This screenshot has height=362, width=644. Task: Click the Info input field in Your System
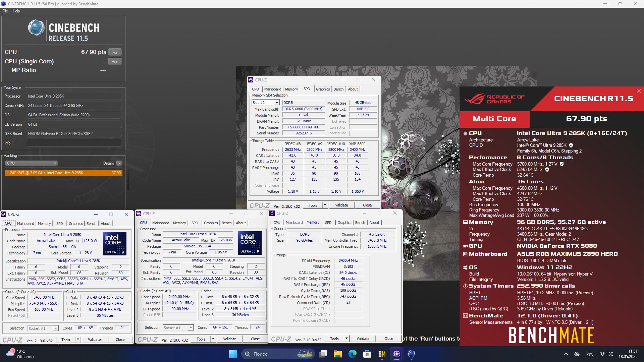(x=74, y=143)
